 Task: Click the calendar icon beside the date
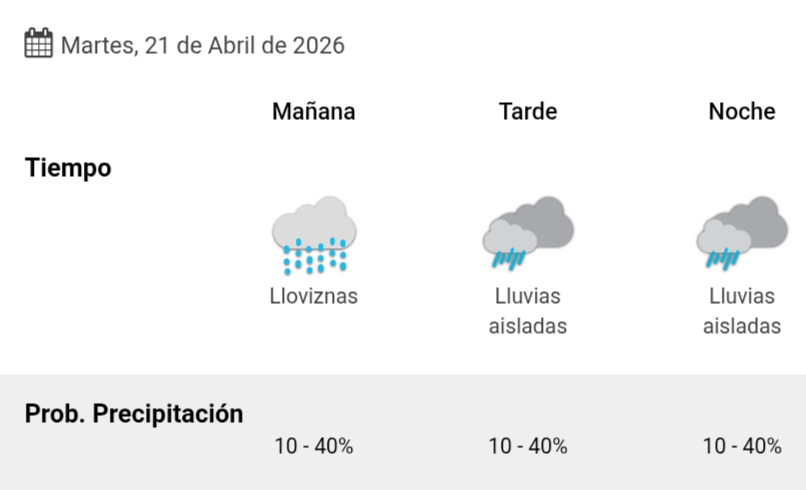tap(38, 44)
